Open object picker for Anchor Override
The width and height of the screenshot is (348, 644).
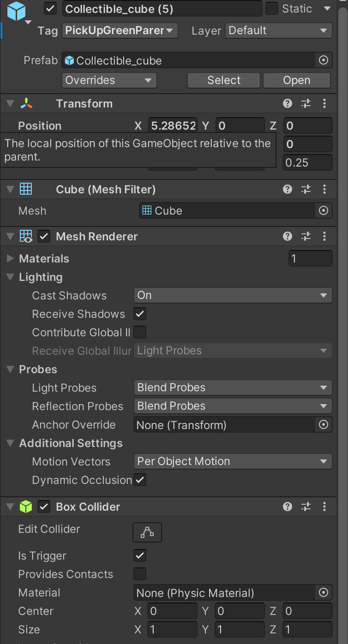tap(324, 425)
